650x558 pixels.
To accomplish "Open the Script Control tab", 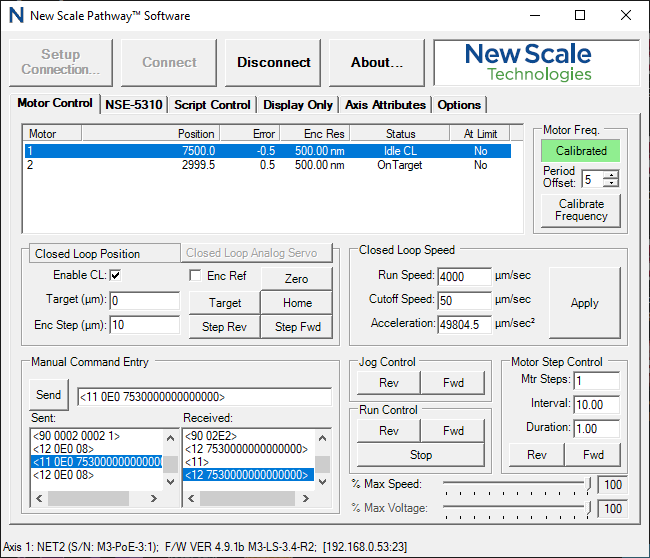I will (x=212, y=105).
